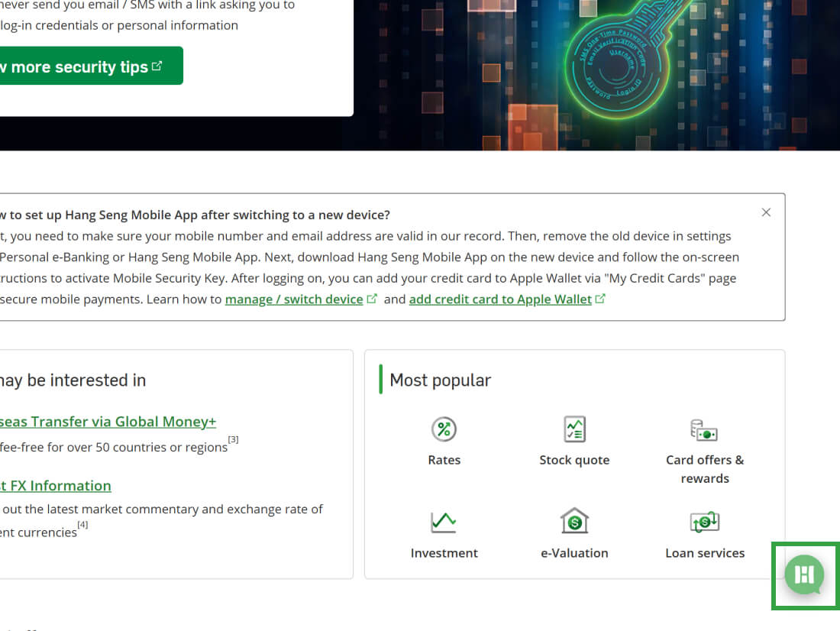Image resolution: width=840 pixels, height=631 pixels.
Task: Select the e-Valuation label
Action: click(574, 553)
